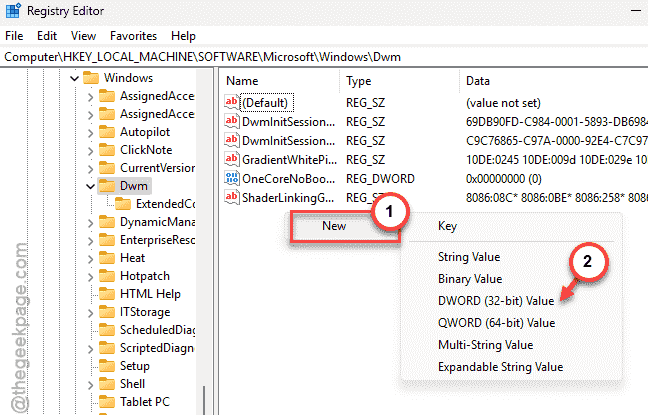Select the first DwmInitSession value 69DB90FD
This screenshot has height=415, width=648.
(288, 122)
